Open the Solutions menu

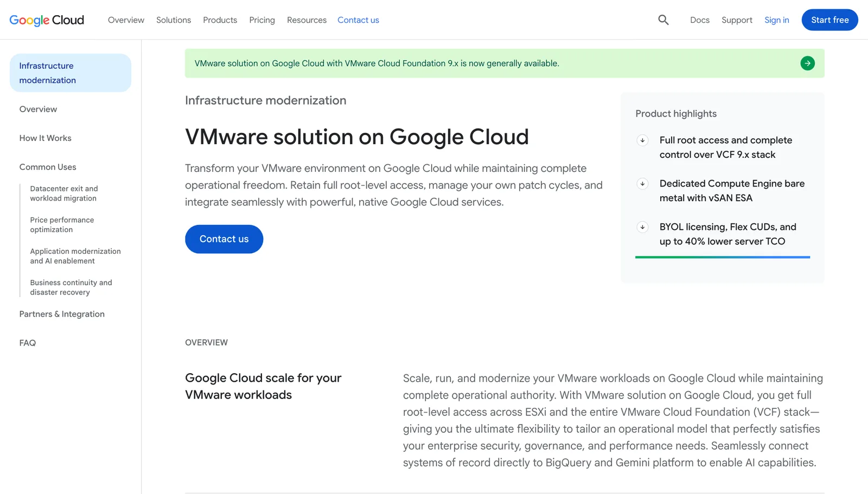[174, 20]
